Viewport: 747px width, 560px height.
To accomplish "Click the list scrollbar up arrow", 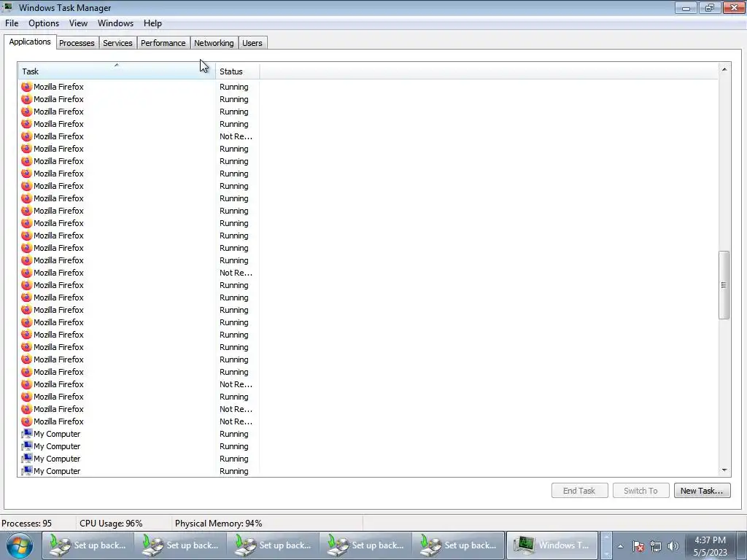I will (x=724, y=69).
